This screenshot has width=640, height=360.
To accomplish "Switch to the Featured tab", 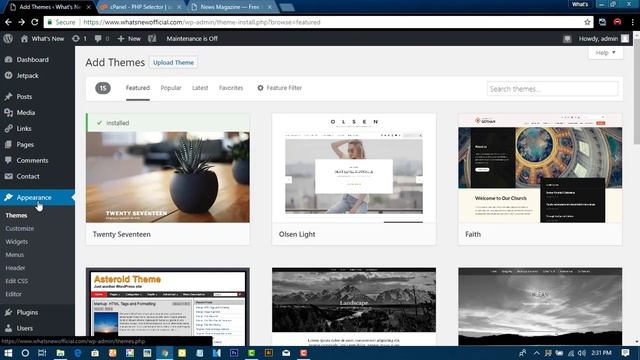I will coord(138,88).
